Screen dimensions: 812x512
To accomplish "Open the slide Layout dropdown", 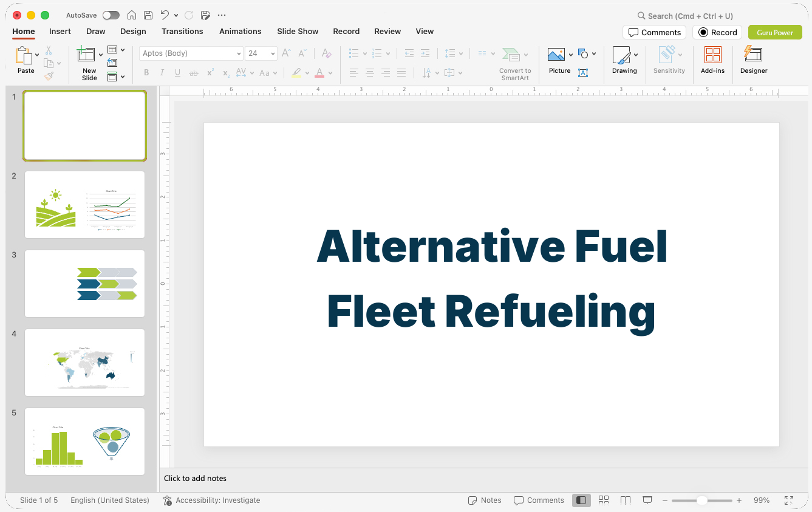I will (116, 50).
